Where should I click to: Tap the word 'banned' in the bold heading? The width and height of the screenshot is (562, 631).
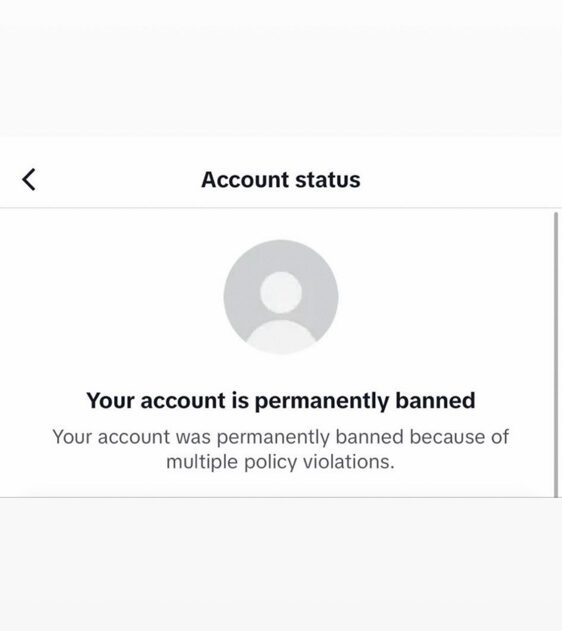435,400
